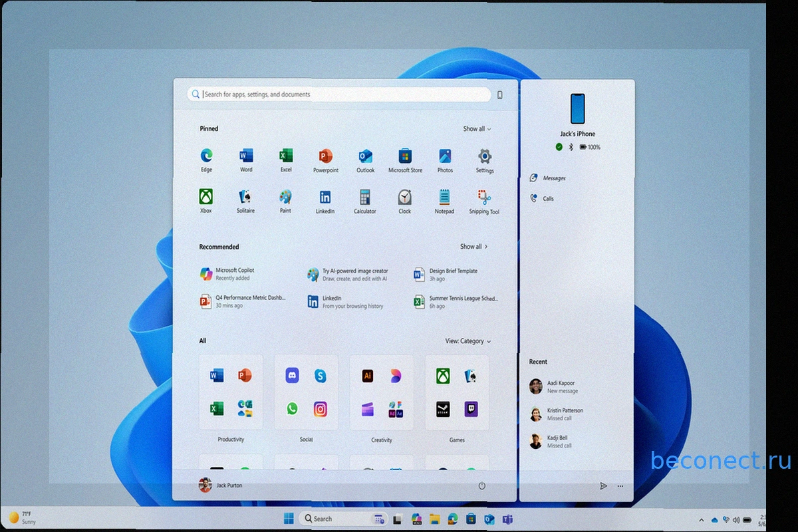
Task: Open Steam in the Games category
Action: 443,409
